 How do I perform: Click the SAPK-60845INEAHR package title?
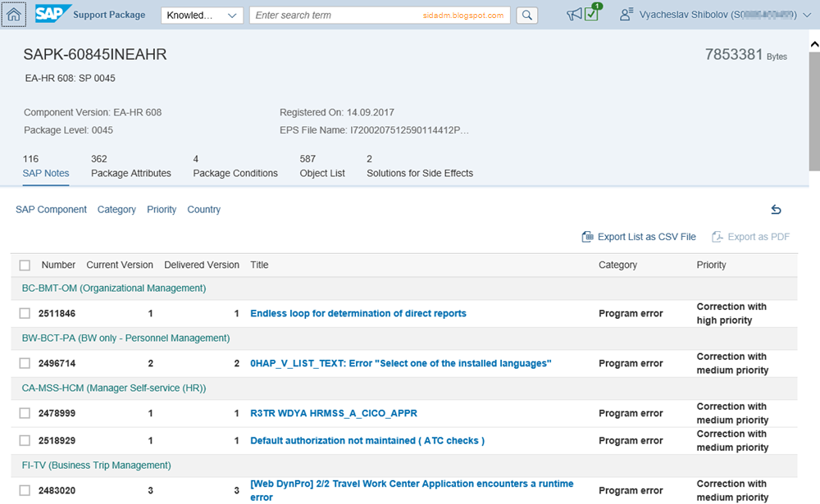click(x=95, y=54)
